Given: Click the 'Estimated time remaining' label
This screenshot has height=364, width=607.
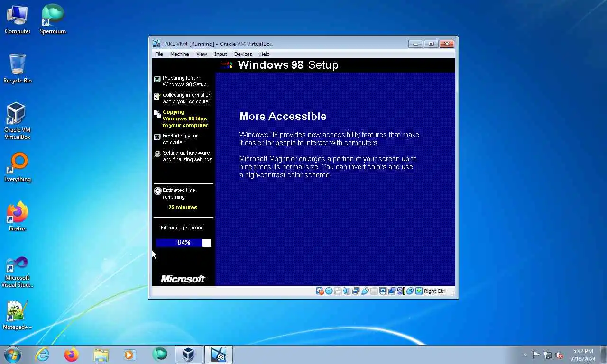Looking at the screenshot, I should click(x=179, y=193).
